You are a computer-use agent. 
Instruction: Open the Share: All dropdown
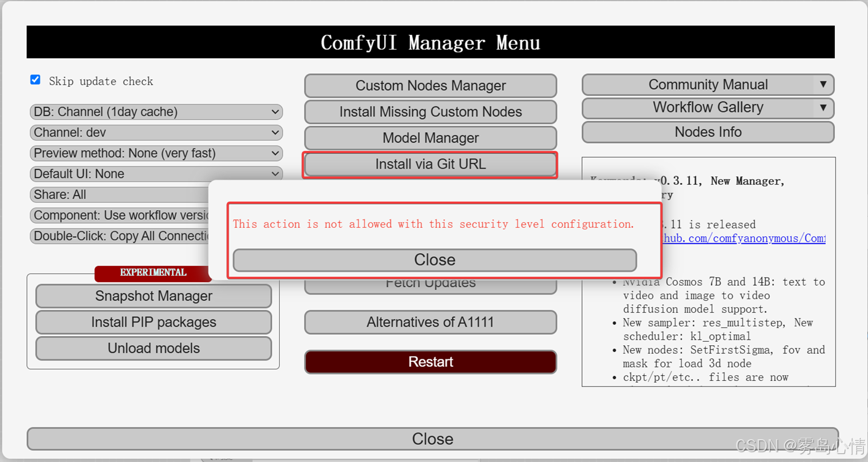tap(119, 195)
